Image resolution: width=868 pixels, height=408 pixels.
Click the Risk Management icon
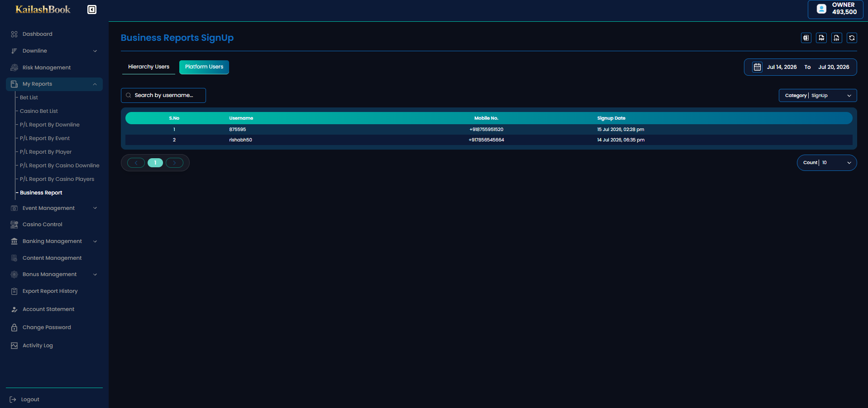pyautogui.click(x=14, y=68)
